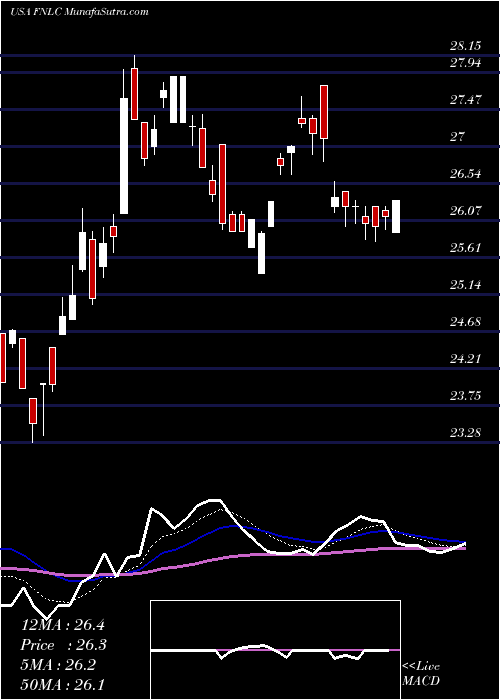
Task: Select the 23.28 price axis label
Action: [465, 433]
